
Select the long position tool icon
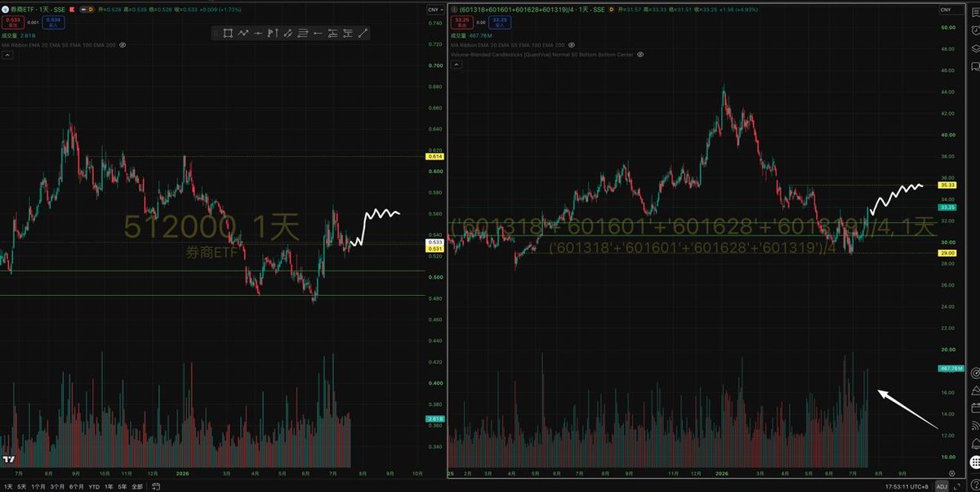[x=332, y=33]
